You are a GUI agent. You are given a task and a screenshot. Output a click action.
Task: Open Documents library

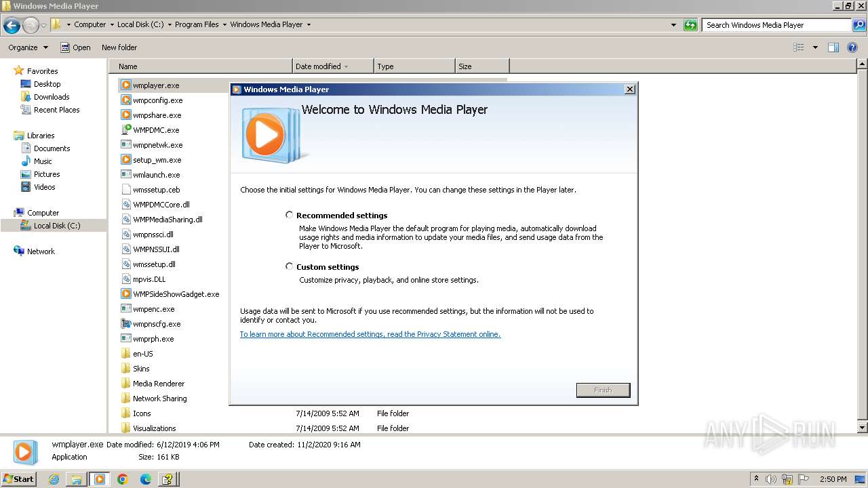pyautogui.click(x=52, y=148)
